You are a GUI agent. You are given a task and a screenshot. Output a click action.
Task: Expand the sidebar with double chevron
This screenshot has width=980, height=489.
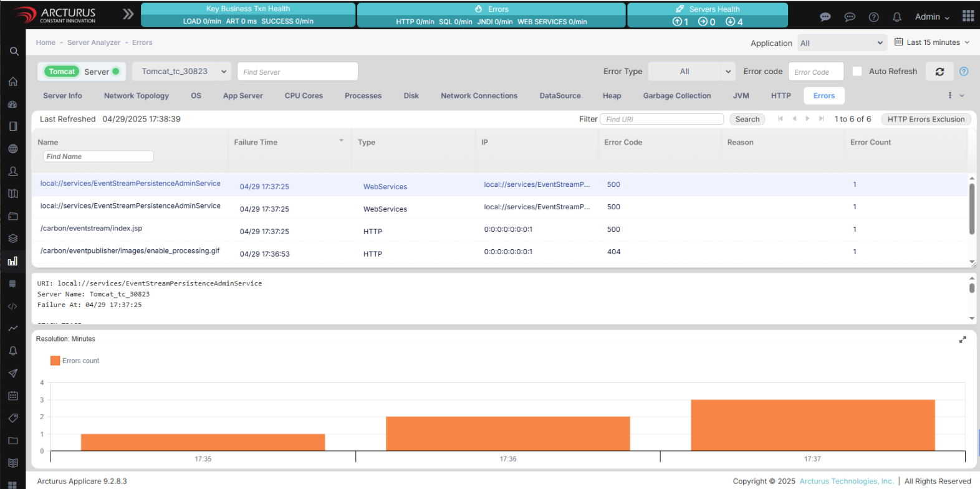[128, 14]
